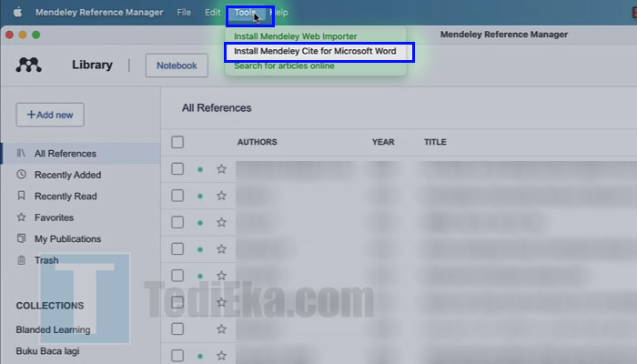
Task: Sort by the YEAR column header
Action: click(x=383, y=142)
